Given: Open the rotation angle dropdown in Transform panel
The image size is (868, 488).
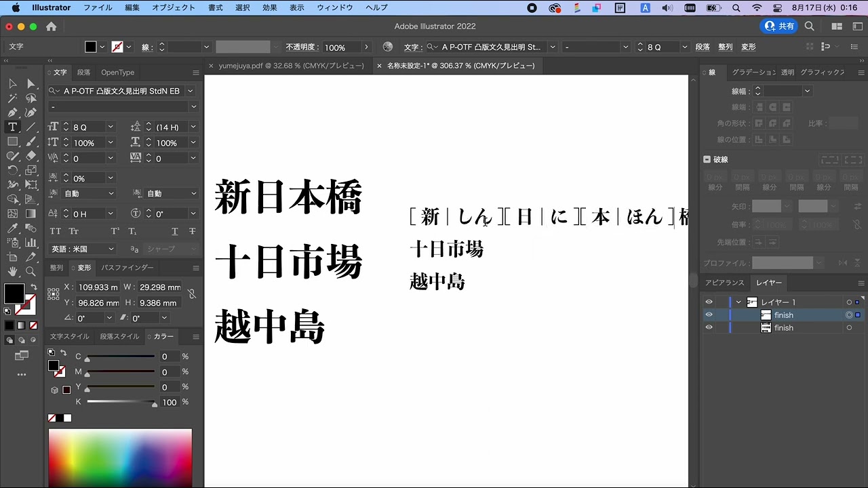Looking at the screenshot, I should coord(110,319).
